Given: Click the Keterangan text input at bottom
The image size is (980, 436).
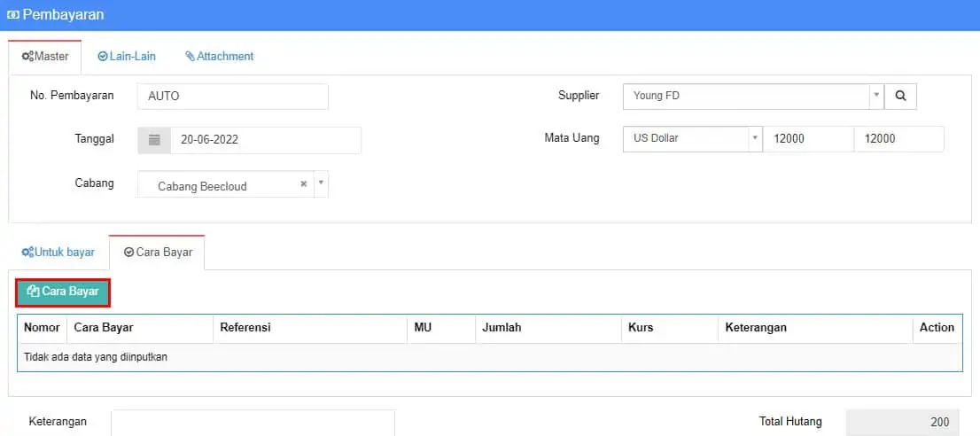Looking at the screenshot, I should (253, 422).
